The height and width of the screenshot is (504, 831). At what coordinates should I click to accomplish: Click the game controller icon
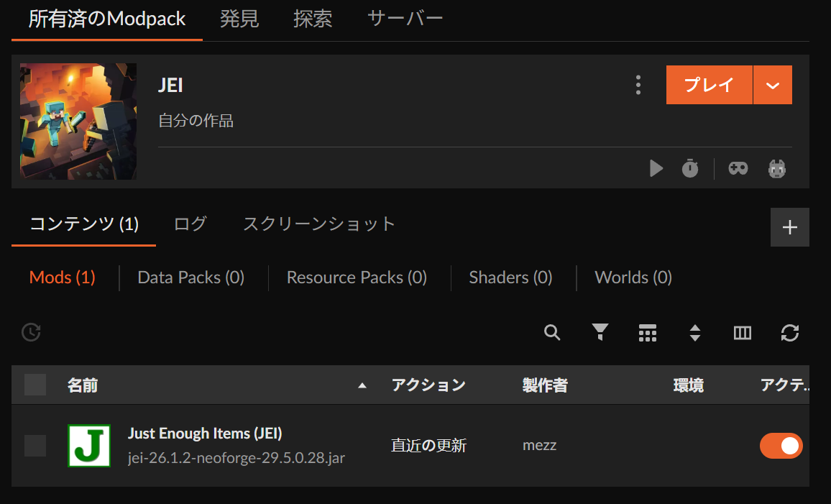pyautogui.click(x=738, y=168)
